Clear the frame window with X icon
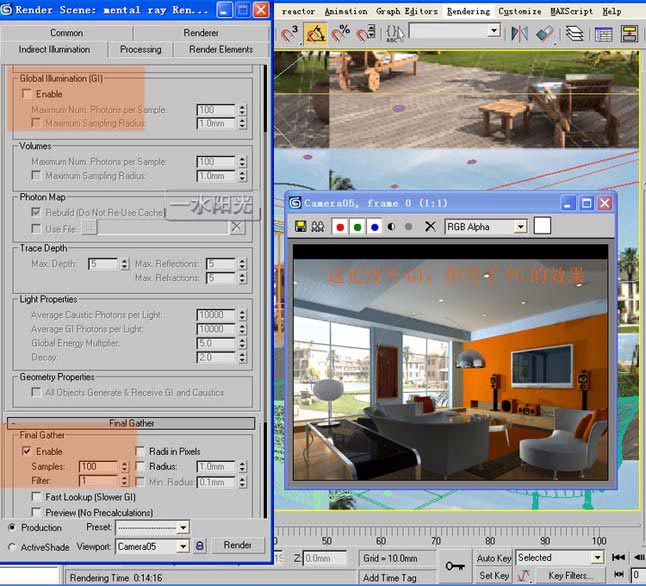Screen dimensions: 646x586 (430, 226)
